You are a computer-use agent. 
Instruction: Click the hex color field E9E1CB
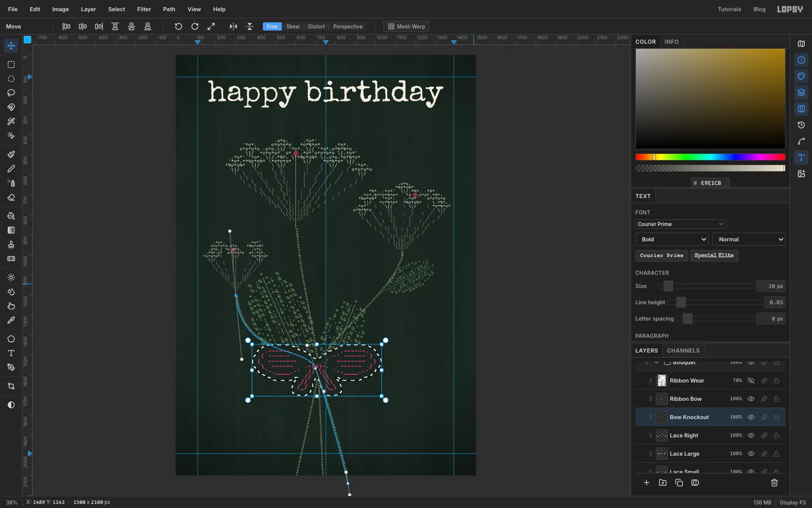710,183
